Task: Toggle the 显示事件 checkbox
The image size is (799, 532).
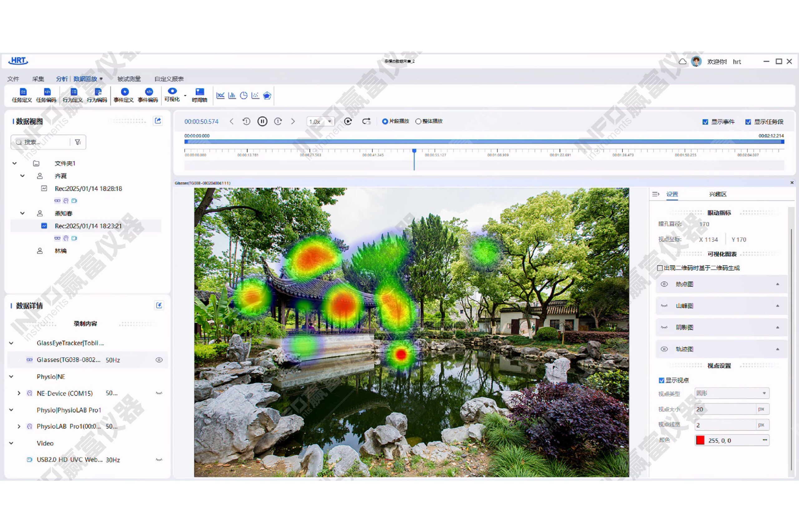Action: coord(705,122)
